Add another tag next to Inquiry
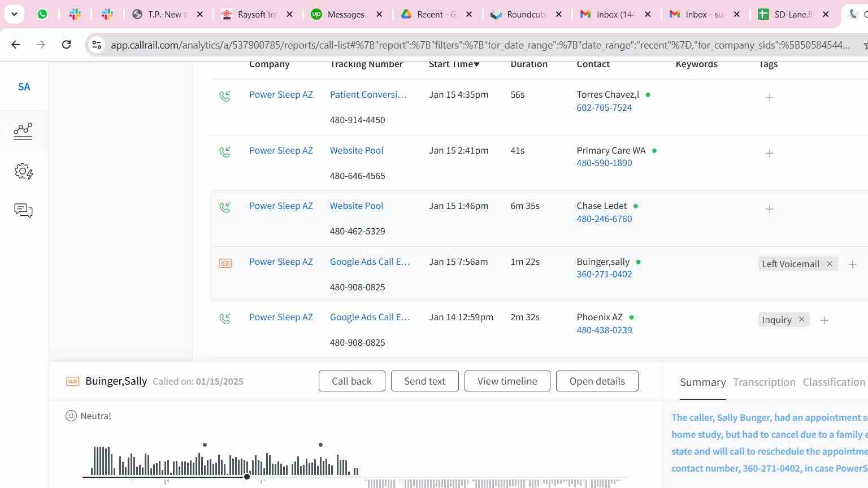 (824, 320)
